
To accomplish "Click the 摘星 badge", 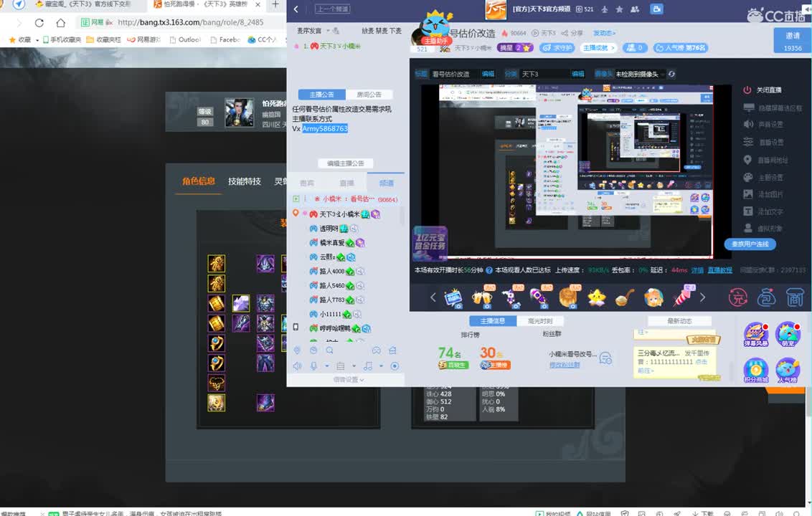I will [514, 47].
